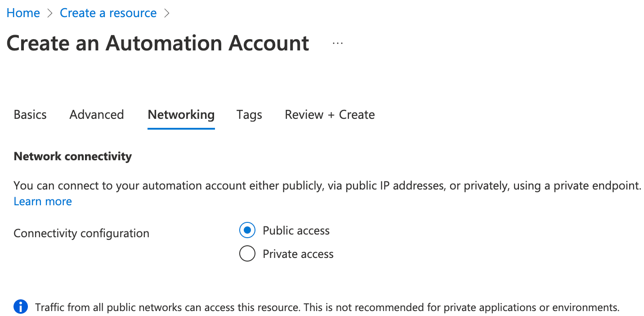Click the Private access label text
Image resolution: width=644 pixels, height=316 pixels.
[x=298, y=254]
